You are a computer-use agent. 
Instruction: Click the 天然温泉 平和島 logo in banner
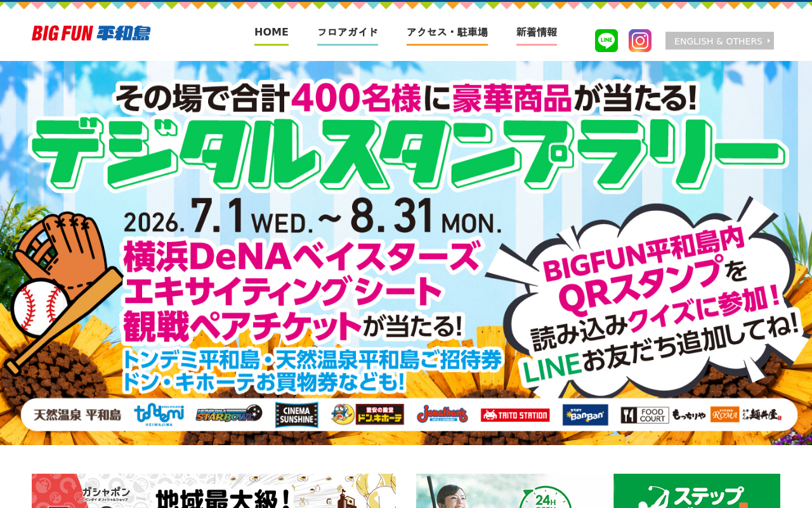(77, 415)
